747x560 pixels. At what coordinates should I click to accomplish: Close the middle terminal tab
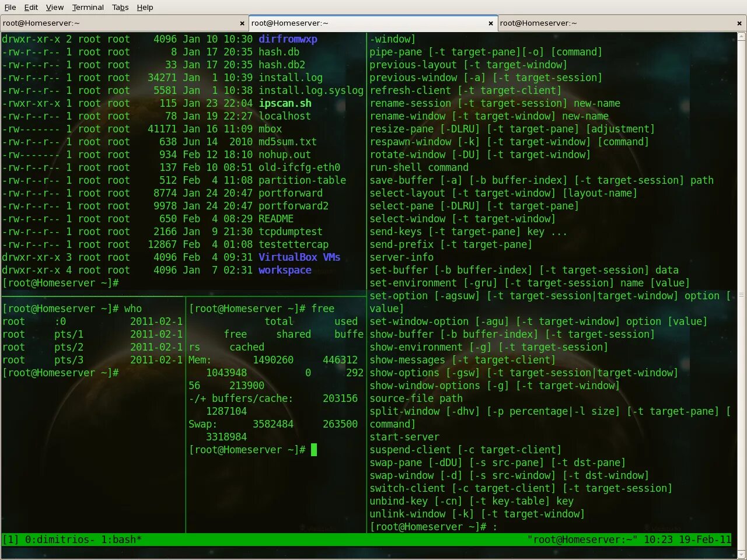(x=491, y=23)
